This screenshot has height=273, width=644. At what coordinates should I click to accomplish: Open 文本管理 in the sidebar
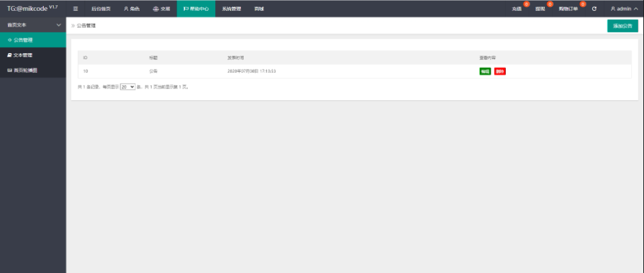[33, 55]
